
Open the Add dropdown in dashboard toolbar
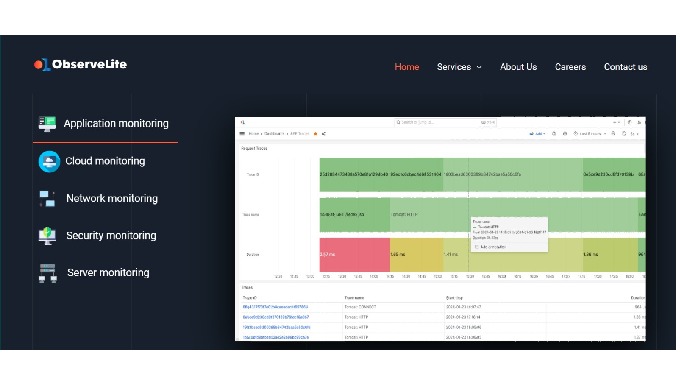(537, 134)
